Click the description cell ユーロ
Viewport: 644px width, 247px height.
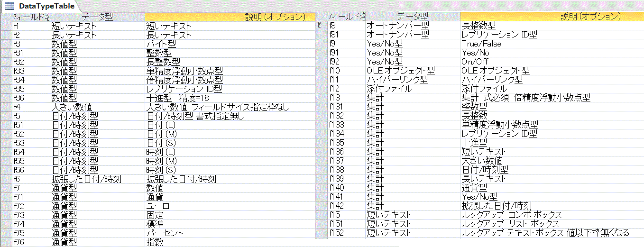coord(230,206)
